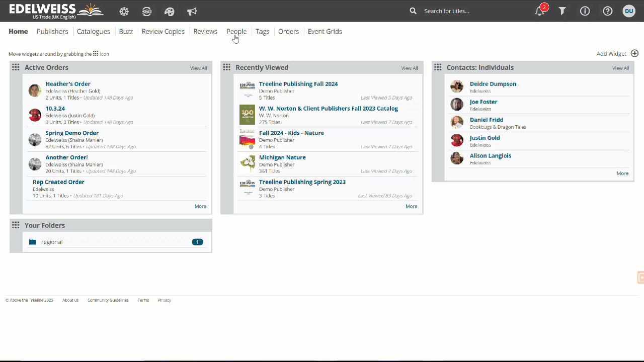Screen dimensions: 644x362
Task: Click the 10.3.24 order avatar
Action: click(35, 115)
